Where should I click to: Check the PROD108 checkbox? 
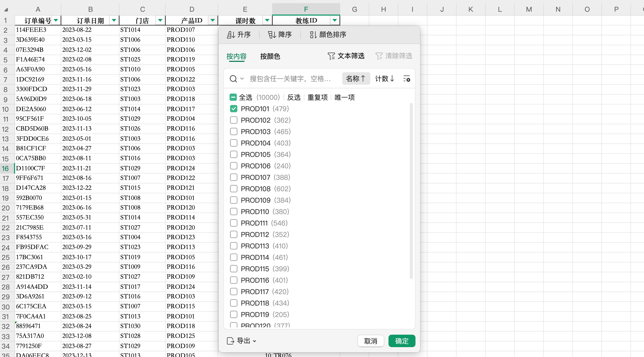pyautogui.click(x=234, y=189)
